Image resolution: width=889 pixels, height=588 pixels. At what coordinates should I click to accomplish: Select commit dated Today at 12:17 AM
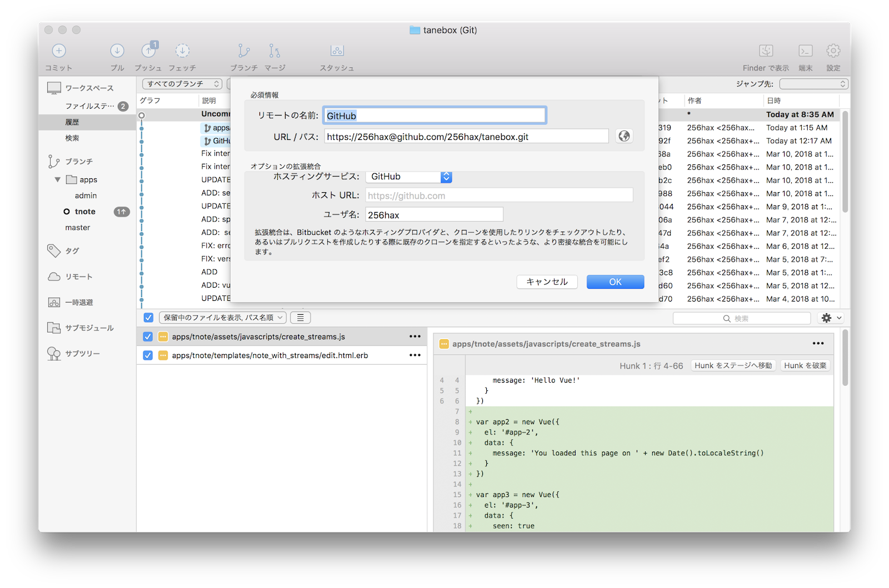(799, 141)
